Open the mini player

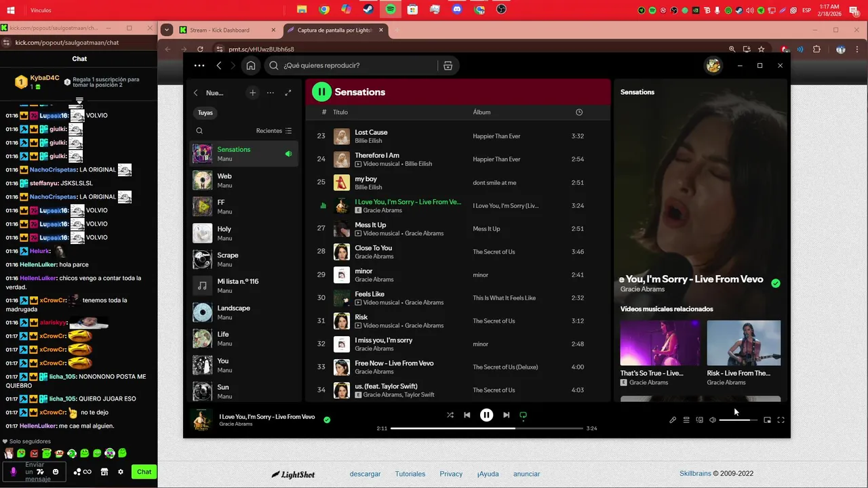[x=767, y=420]
